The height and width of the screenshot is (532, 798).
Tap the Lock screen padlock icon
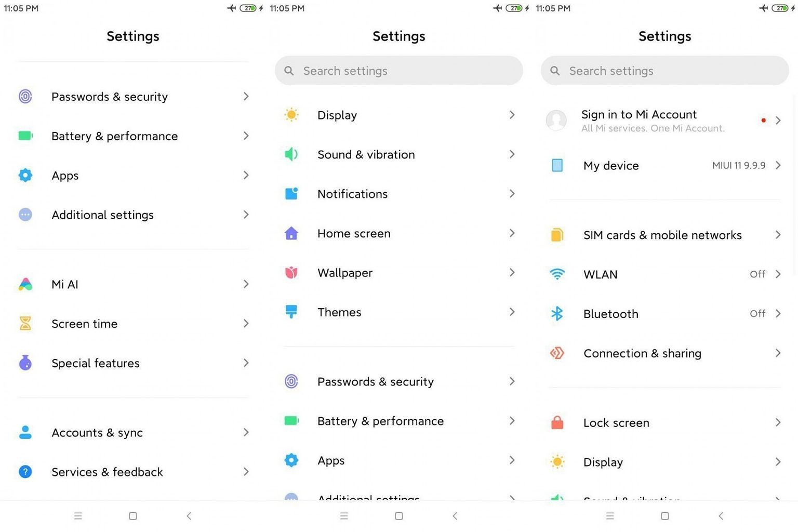557,422
